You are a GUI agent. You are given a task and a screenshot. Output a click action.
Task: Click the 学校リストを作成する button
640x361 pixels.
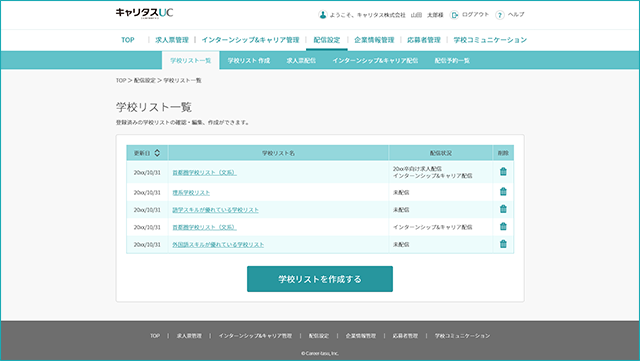point(320,279)
